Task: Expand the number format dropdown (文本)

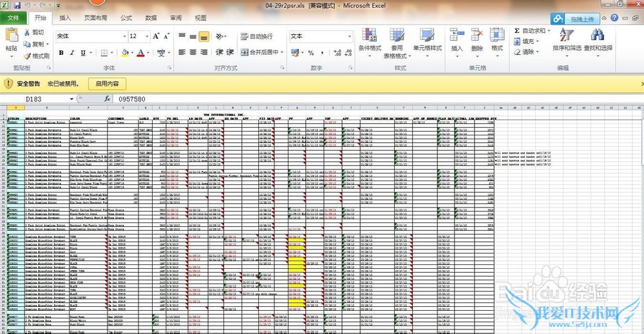Action: pyautogui.click(x=349, y=37)
